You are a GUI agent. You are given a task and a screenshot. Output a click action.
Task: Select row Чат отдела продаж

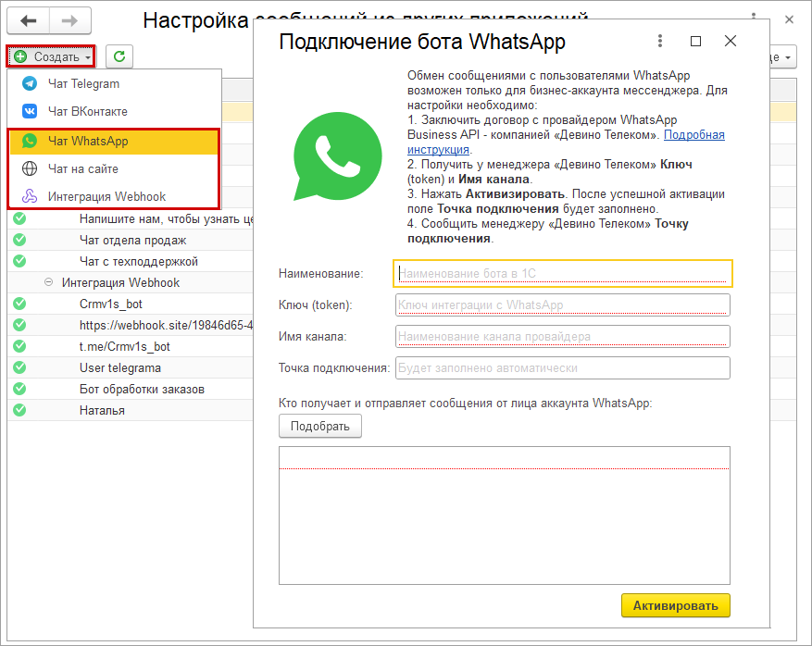click(130, 241)
